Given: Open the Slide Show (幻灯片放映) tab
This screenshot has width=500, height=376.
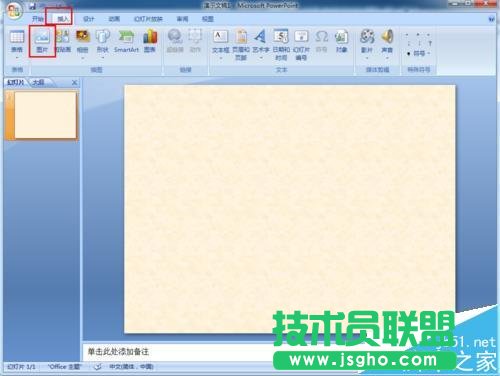Looking at the screenshot, I should coord(148,19).
